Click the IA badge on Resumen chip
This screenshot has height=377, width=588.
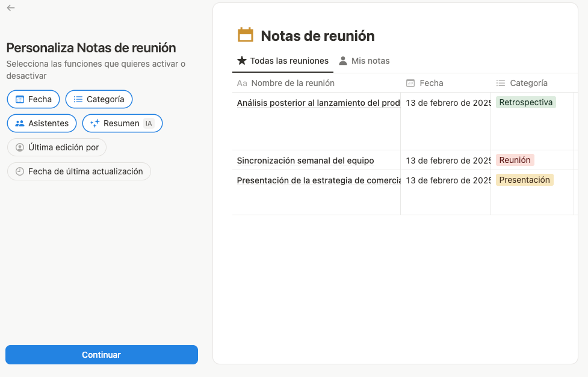coord(149,123)
